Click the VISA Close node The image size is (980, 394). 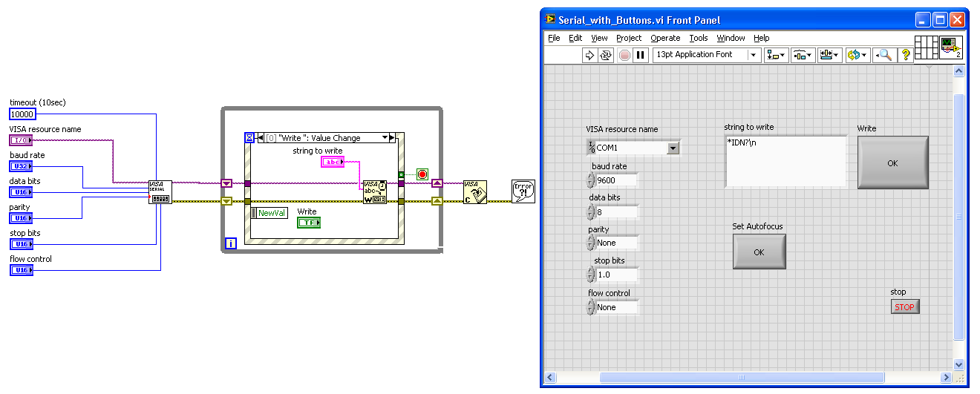coord(475,191)
